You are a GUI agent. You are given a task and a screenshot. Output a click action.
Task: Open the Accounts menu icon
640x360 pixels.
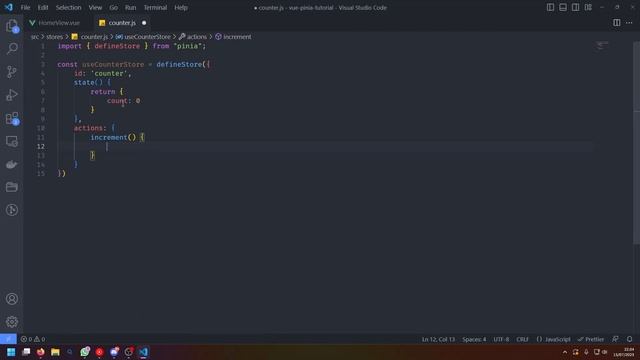(12, 299)
